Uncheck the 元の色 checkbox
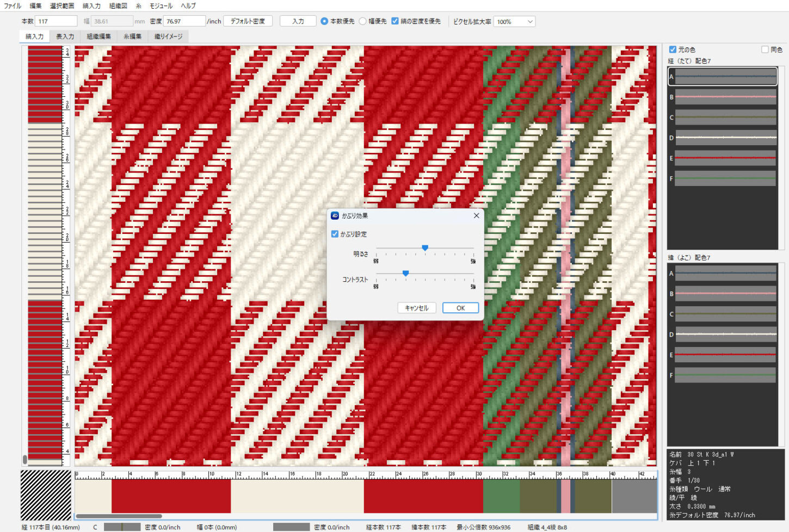Image resolution: width=789 pixels, height=532 pixels. pyautogui.click(x=673, y=50)
